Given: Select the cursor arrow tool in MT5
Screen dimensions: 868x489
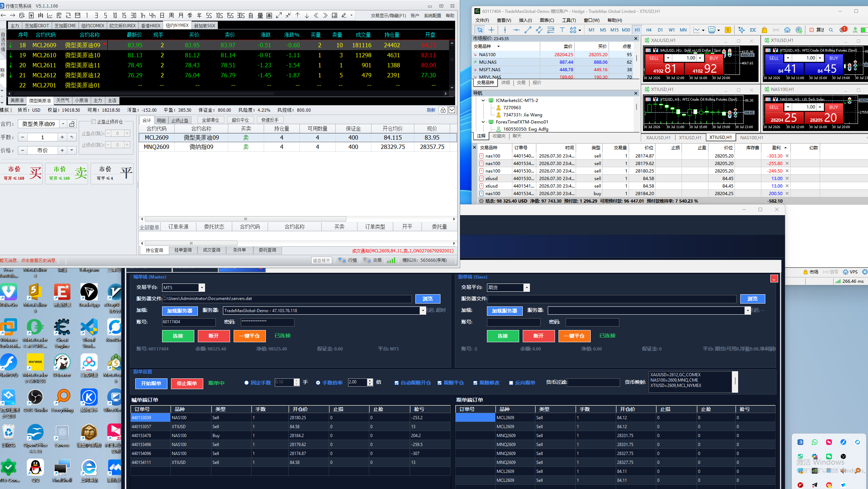Looking at the screenshot, I should 480,30.
